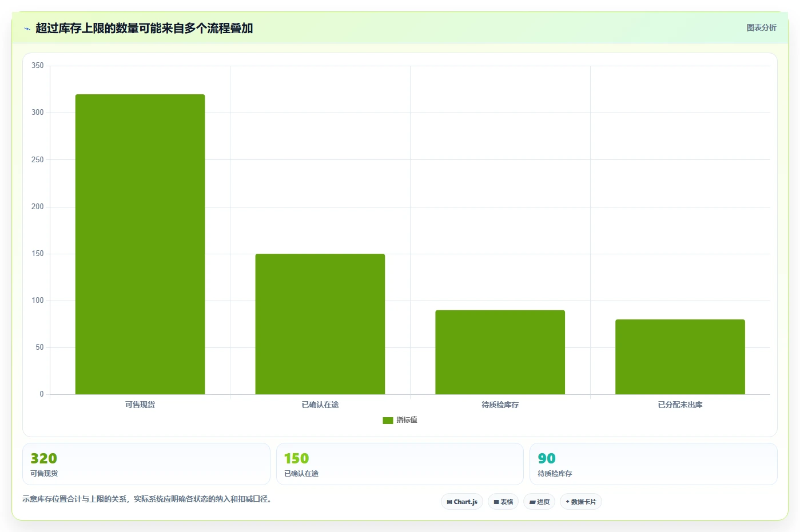Click the 待质检库存 bar in the chart
This screenshot has width=800, height=532.
[500, 352]
